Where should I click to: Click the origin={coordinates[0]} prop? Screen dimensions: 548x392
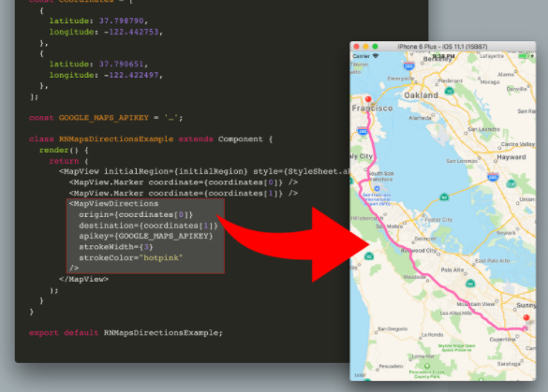click(136, 214)
